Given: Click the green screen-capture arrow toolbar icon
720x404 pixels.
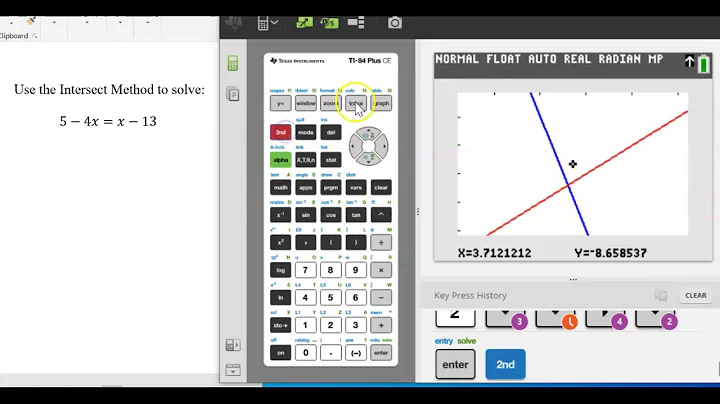Looking at the screenshot, I should [x=304, y=22].
